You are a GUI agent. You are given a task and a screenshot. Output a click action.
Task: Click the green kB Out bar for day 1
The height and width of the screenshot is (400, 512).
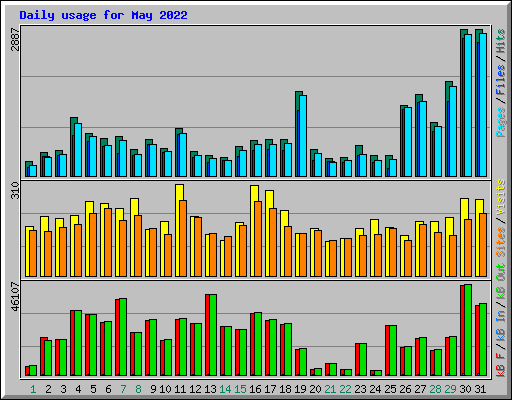click(33, 371)
